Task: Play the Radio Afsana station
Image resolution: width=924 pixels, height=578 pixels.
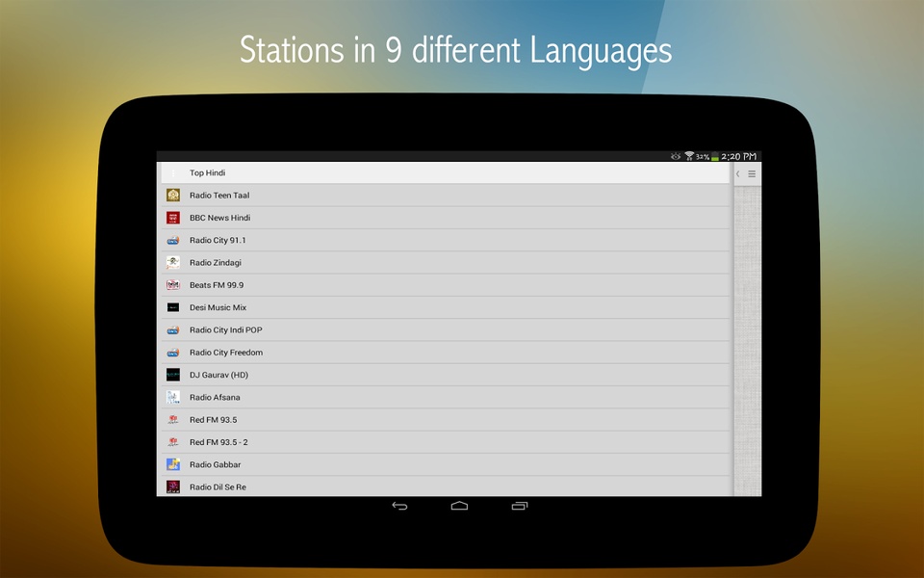Action: coord(446,397)
